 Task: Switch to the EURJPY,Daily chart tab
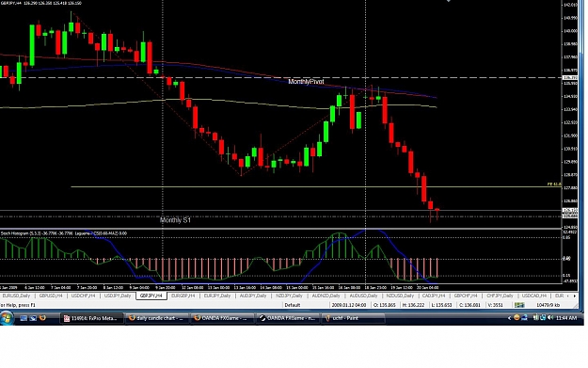pyautogui.click(x=217, y=296)
